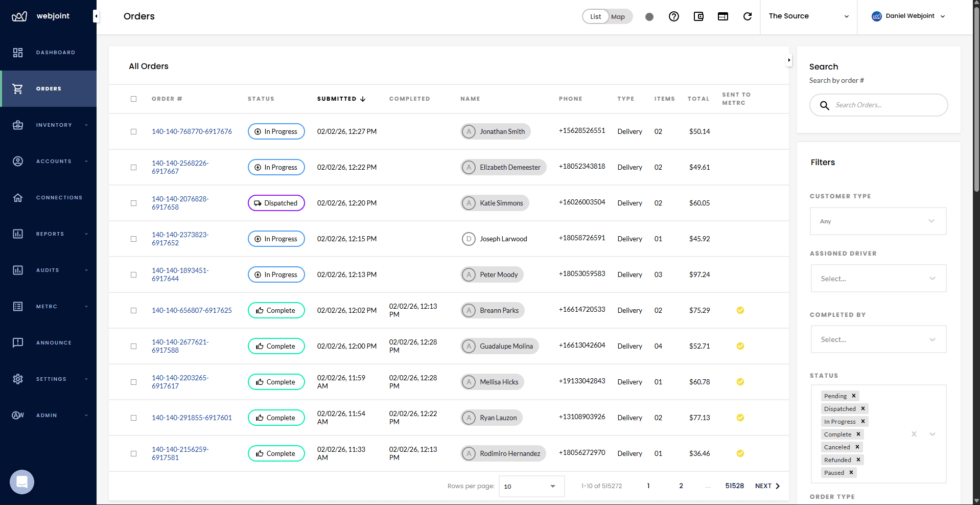Viewport: 980px width, 505px height.
Task: Switch to the Map view tab
Action: (618, 16)
